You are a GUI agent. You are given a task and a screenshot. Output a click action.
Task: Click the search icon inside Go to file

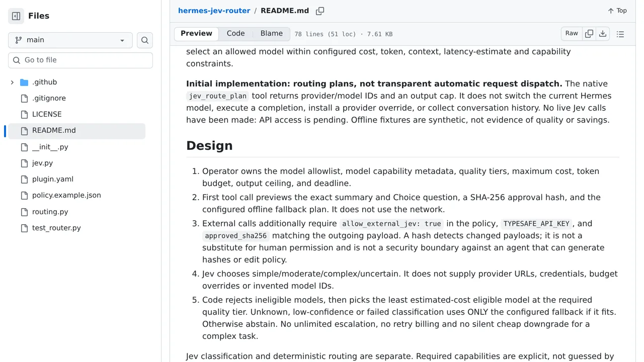[x=17, y=60]
